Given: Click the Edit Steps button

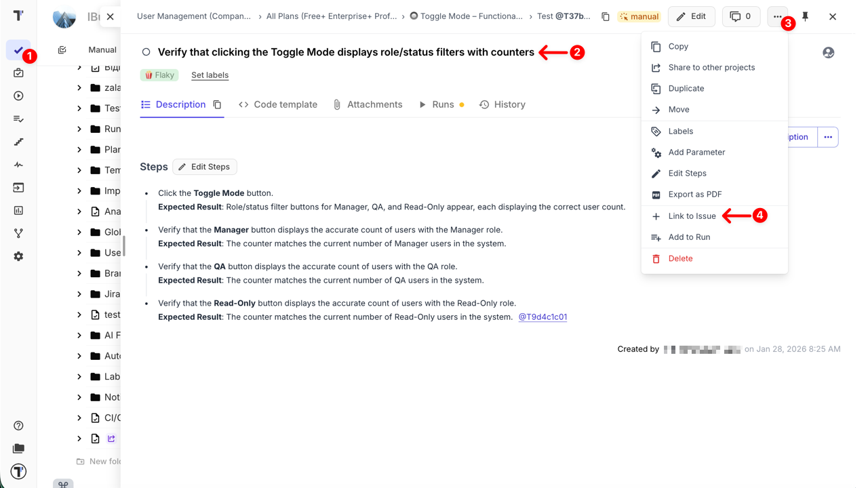Looking at the screenshot, I should click(x=205, y=167).
